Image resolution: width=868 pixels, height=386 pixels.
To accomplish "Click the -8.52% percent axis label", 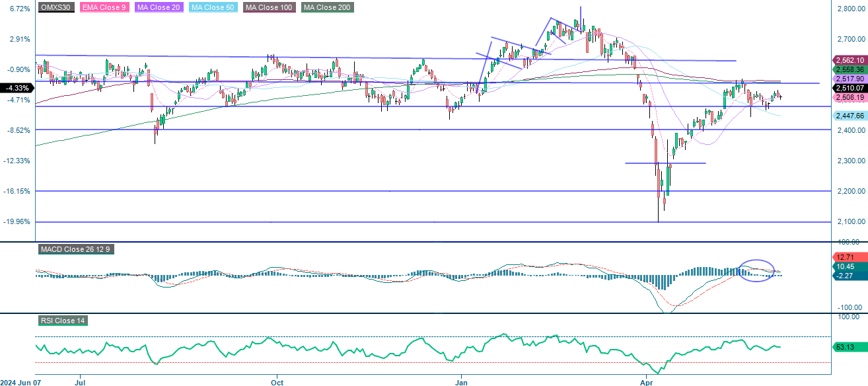I will [17, 130].
